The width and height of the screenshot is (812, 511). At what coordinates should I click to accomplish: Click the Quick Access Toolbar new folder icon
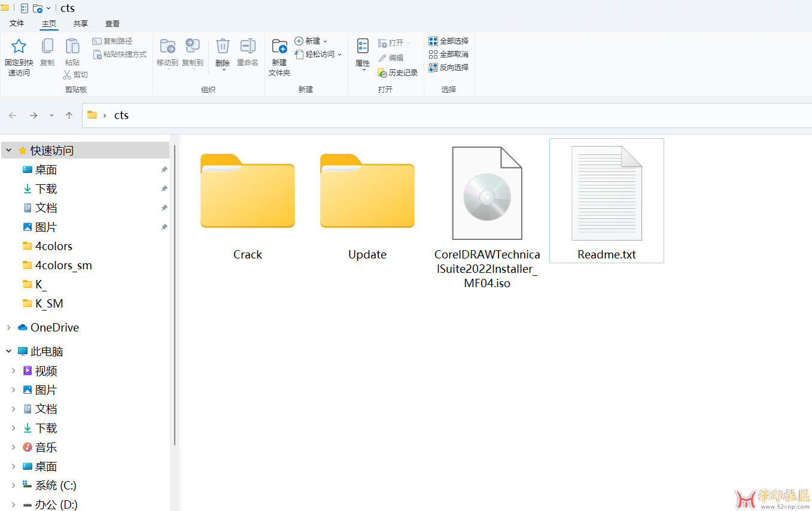coord(38,8)
